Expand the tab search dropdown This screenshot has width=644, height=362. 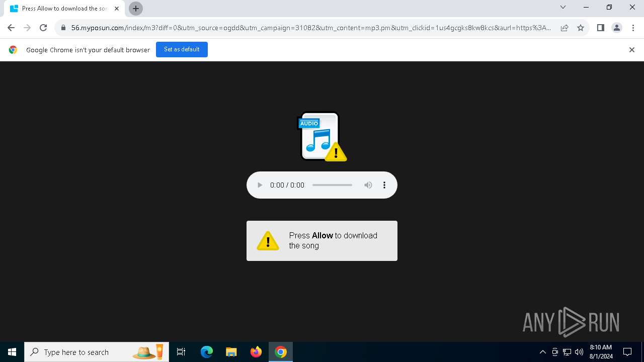563,7
